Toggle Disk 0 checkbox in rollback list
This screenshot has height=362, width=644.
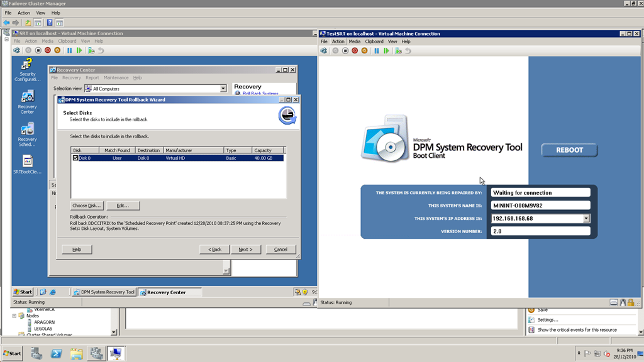(75, 158)
